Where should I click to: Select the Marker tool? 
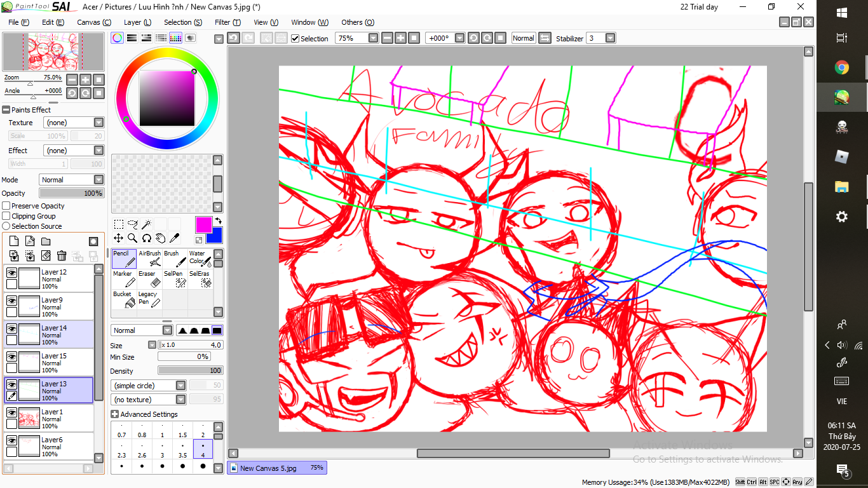124,279
